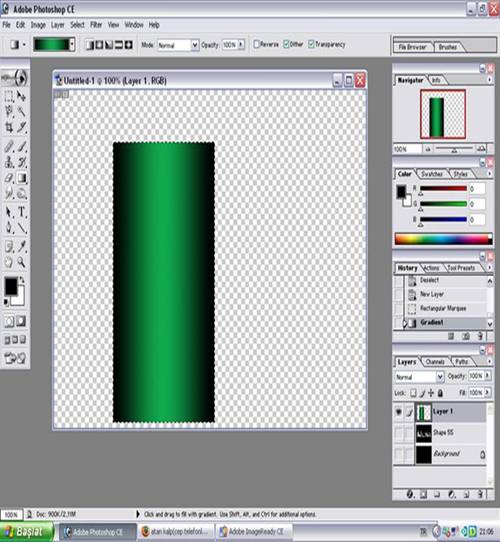This screenshot has height=542, width=500.
Task: Show the Background layer visibility box
Action: click(x=399, y=454)
